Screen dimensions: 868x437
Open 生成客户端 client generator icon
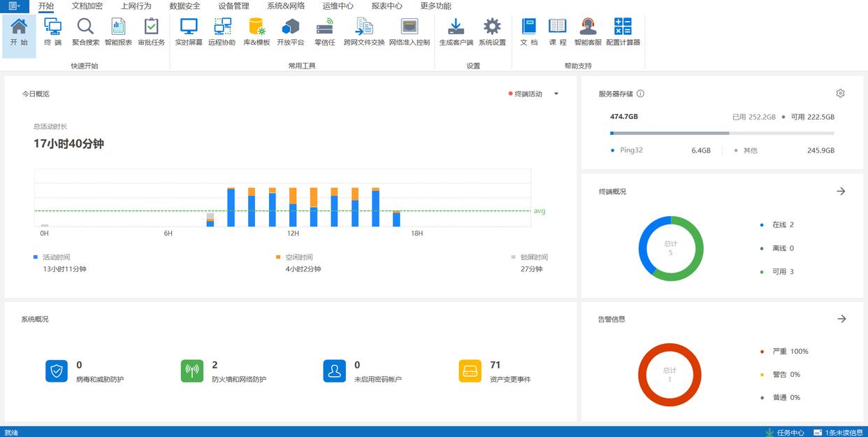click(456, 32)
